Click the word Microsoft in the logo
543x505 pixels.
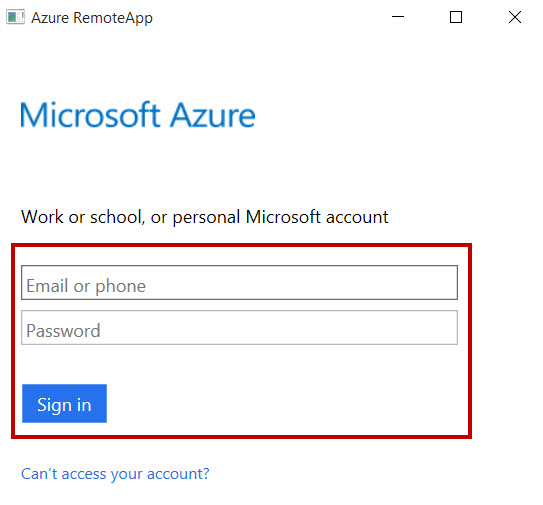tap(90, 115)
